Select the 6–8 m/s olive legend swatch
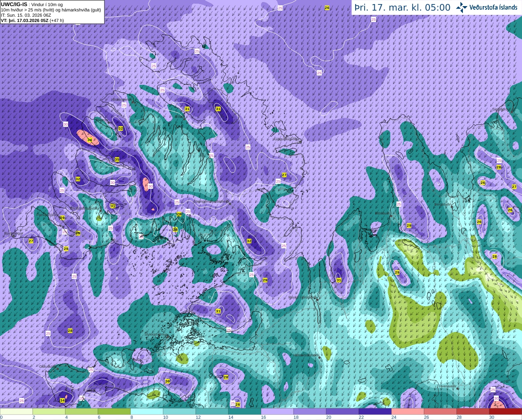Screen dimensions: 522x420 coord(114,411)
